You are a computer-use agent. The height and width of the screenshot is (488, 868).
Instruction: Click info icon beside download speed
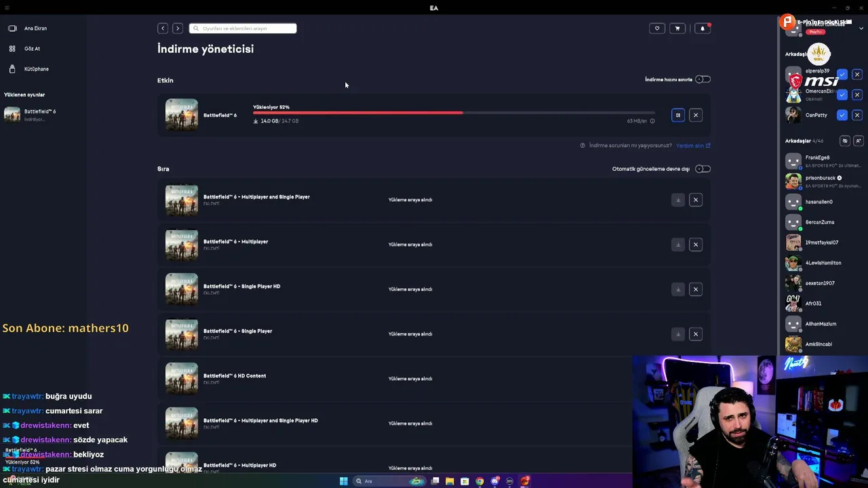coord(652,121)
